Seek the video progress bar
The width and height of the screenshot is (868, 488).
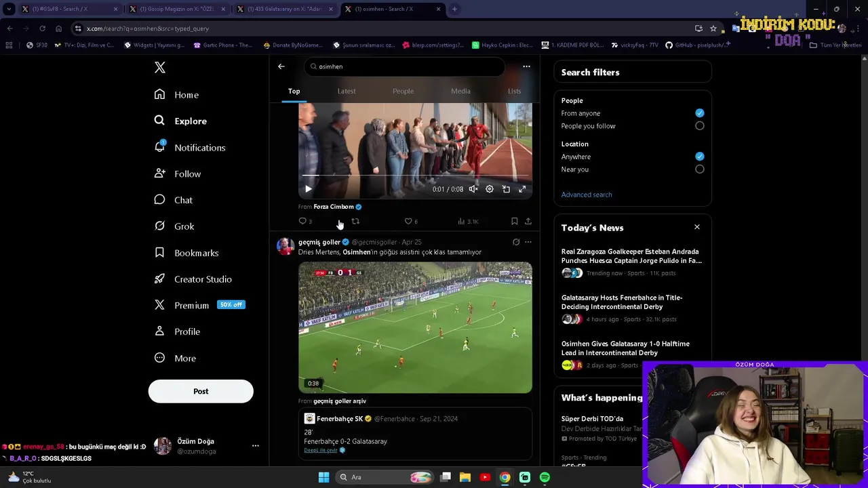pos(415,176)
